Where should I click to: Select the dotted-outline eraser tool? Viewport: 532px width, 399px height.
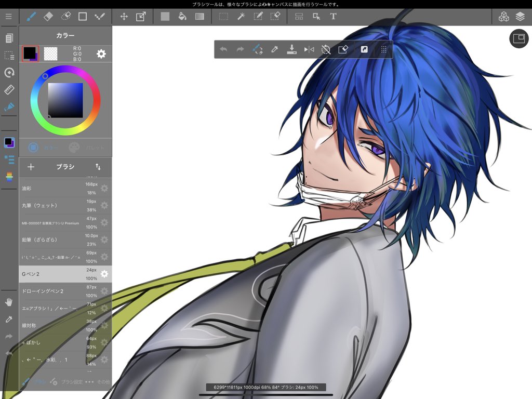65,16
